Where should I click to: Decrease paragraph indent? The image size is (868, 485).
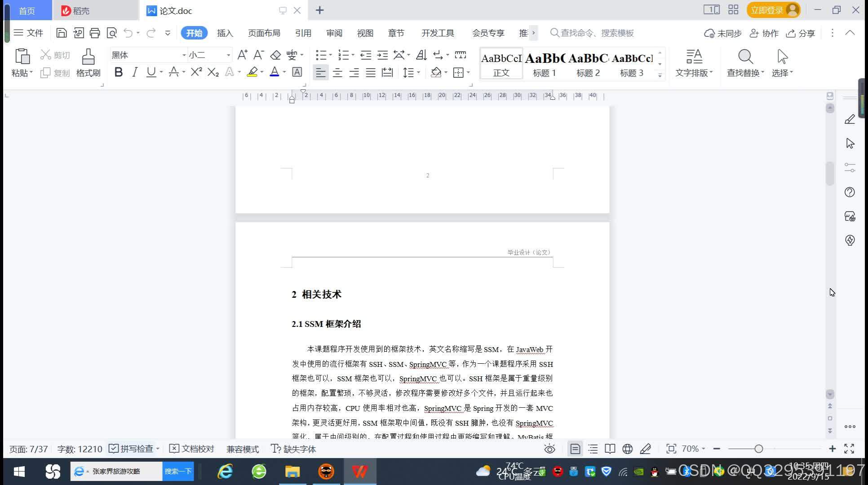pyautogui.click(x=366, y=55)
